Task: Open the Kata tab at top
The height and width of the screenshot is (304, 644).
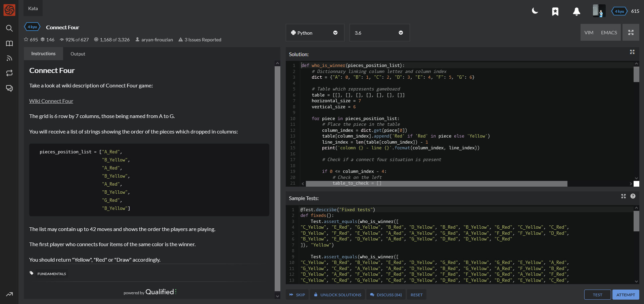Action: click(33, 8)
